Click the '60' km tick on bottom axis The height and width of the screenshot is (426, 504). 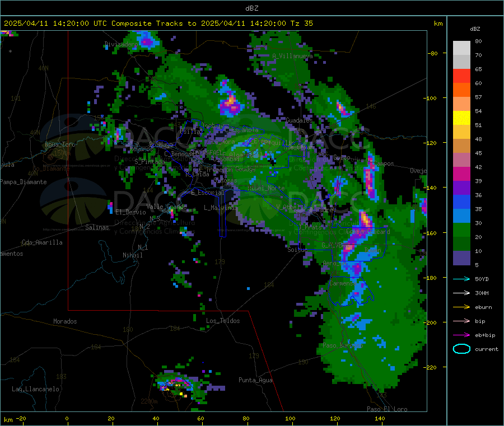(200, 418)
